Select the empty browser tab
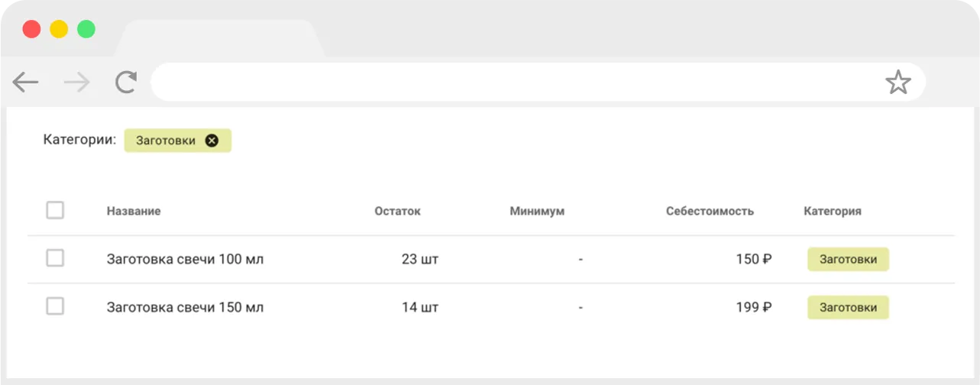This screenshot has height=385, width=980. pos(219,38)
